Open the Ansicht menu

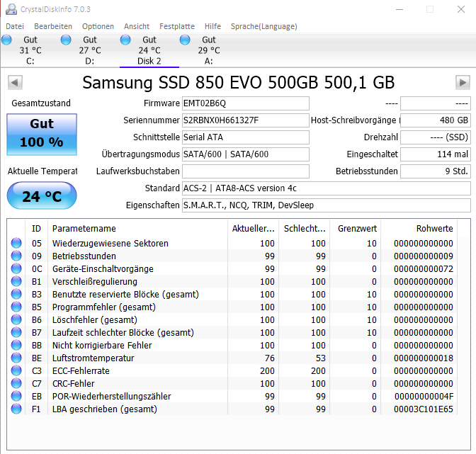click(x=137, y=26)
